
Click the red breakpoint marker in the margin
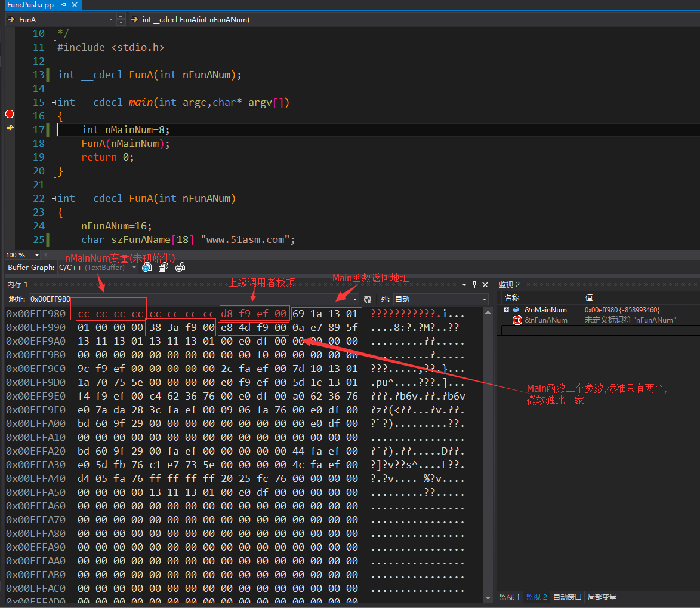click(x=9, y=113)
